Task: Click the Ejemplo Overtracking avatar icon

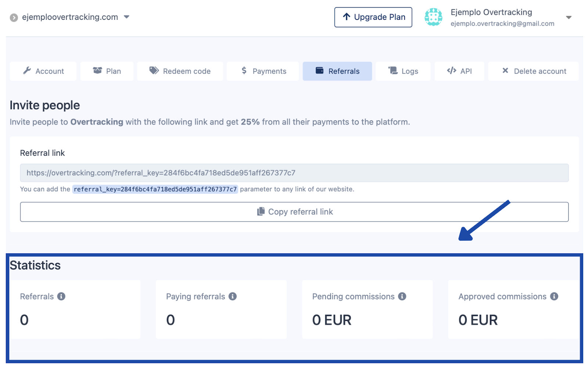Action: click(433, 17)
